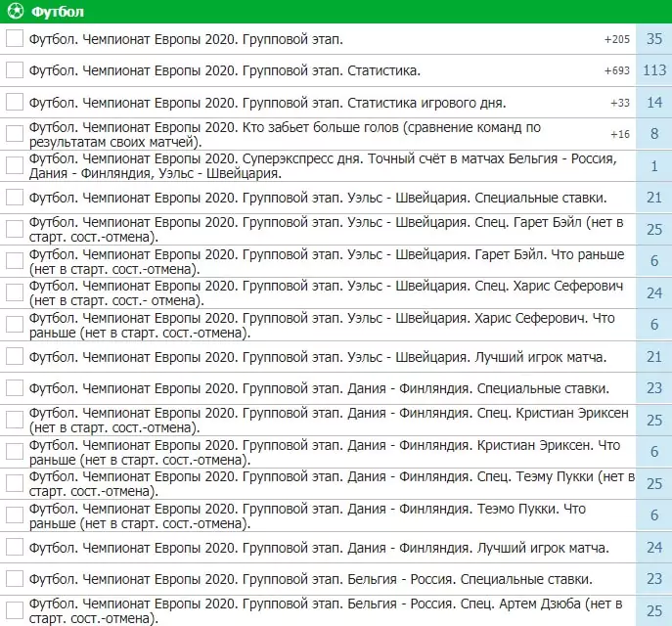Open 'Теэмо Пукки. Что раньше' link

coord(307,515)
